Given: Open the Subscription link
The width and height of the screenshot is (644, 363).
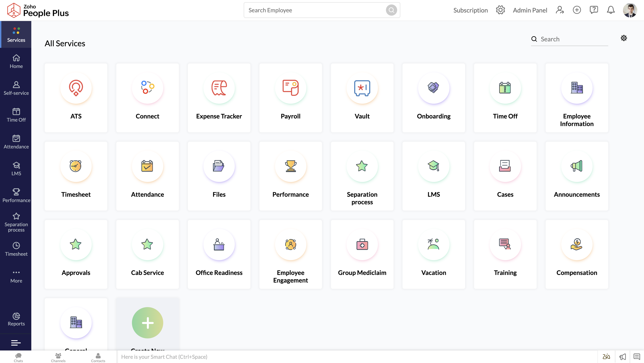Looking at the screenshot, I should tap(470, 10).
